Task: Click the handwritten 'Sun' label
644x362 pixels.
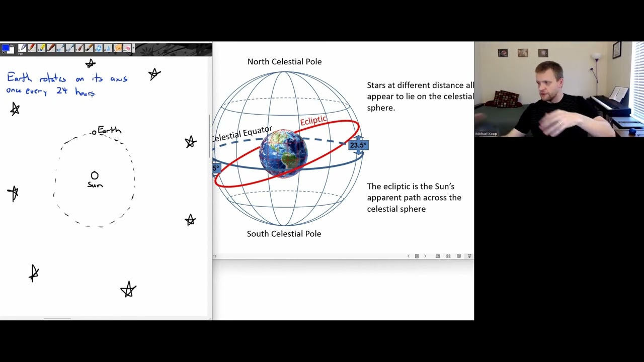Action: pyautogui.click(x=95, y=185)
